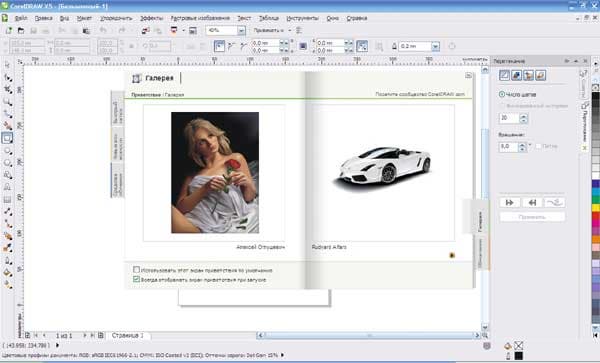Create new document from standard toolbar
The image size is (600, 363).
click(x=8, y=31)
